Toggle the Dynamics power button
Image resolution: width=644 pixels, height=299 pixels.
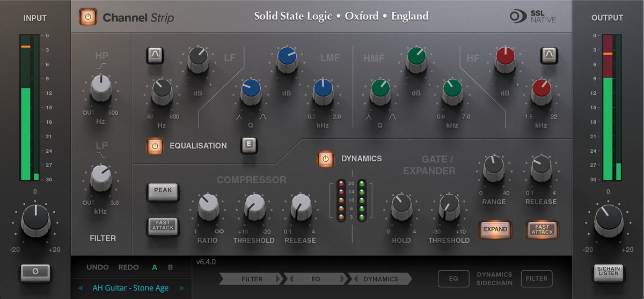[x=326, y=159]
